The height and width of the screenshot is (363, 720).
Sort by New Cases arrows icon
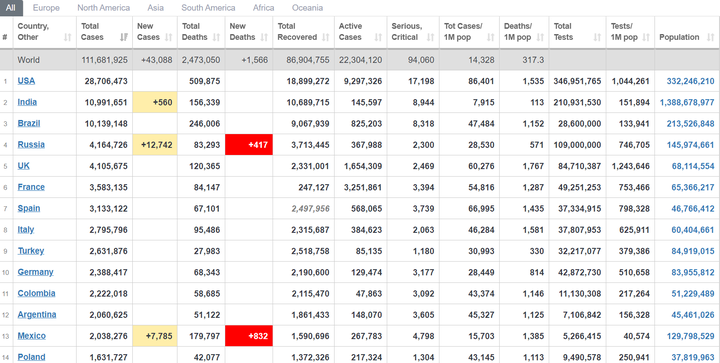coord(169,37)
